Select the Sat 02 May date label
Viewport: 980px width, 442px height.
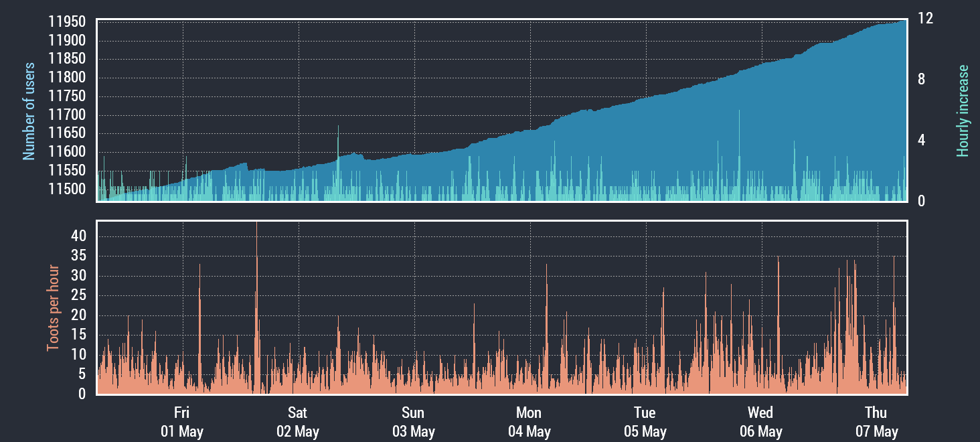click(x=297, y=422)
